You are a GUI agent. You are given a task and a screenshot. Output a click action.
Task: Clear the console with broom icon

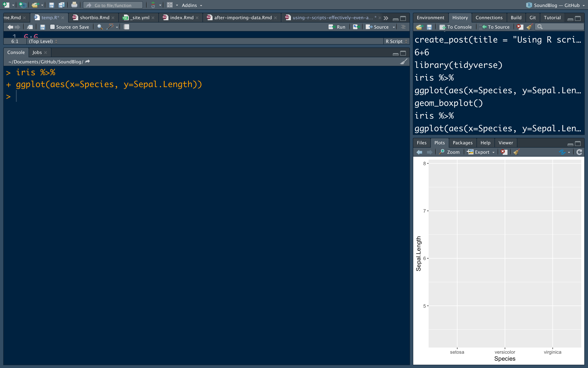(x=404, y=62)
